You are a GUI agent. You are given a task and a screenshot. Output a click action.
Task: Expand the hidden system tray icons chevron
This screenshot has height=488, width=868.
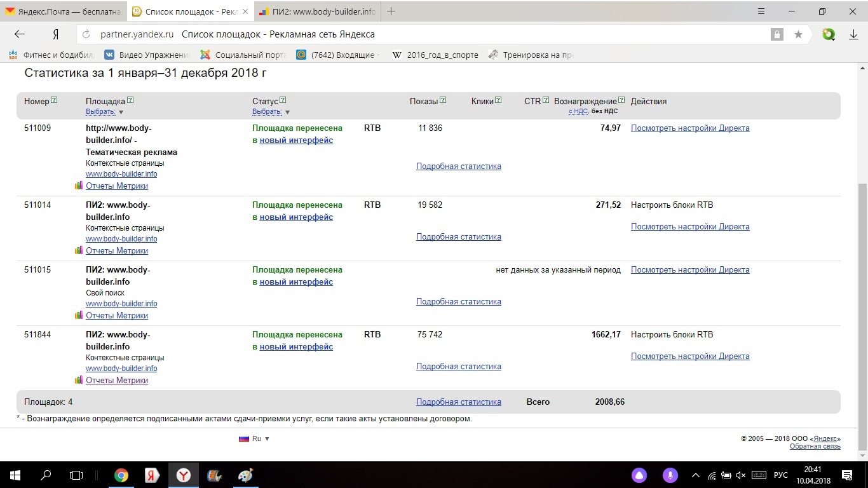[696, 475]
